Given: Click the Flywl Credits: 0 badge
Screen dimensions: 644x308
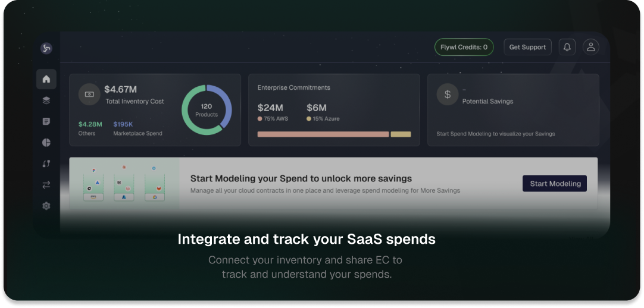Looking at the screenshot, I should tap(464, 47).
